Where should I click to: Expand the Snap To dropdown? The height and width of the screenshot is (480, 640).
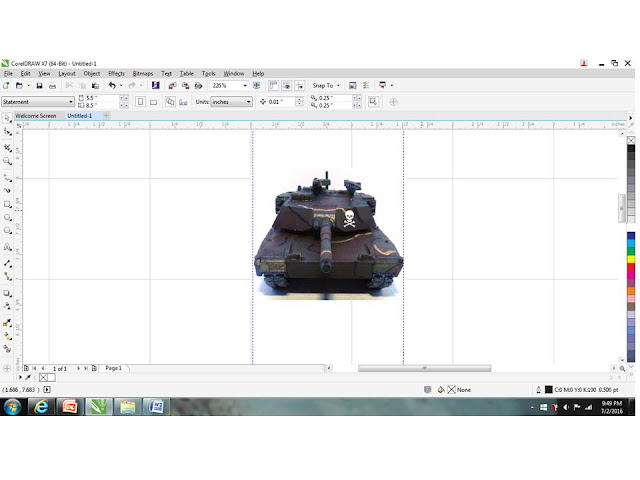coord(338,85)
